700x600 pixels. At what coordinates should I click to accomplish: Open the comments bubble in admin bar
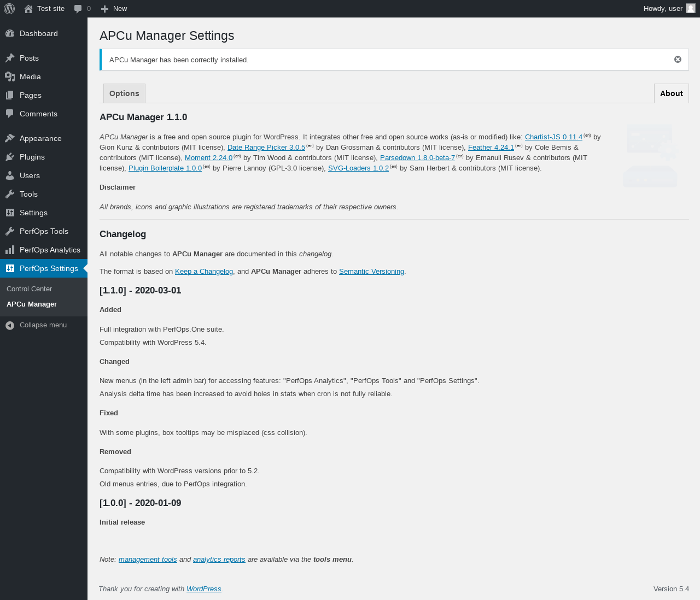[x=78, y=9]
